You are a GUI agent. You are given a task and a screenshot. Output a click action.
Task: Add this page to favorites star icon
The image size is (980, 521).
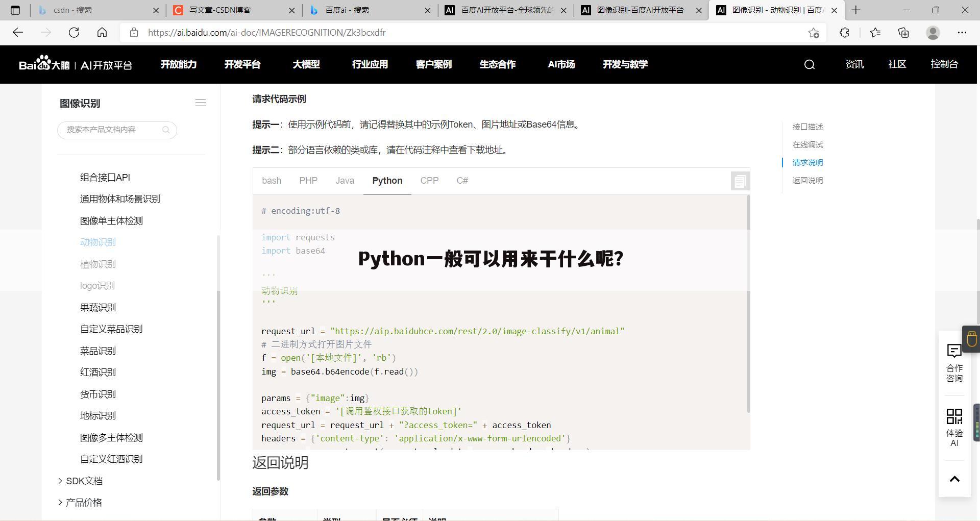[814, 33]
